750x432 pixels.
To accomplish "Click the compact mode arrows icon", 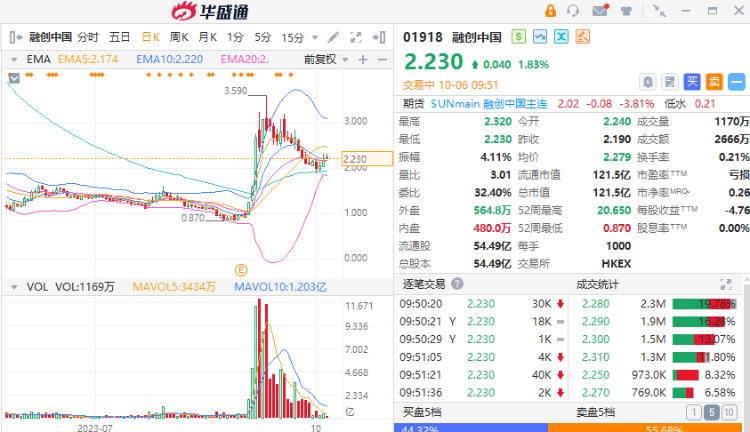I will 660,11.
